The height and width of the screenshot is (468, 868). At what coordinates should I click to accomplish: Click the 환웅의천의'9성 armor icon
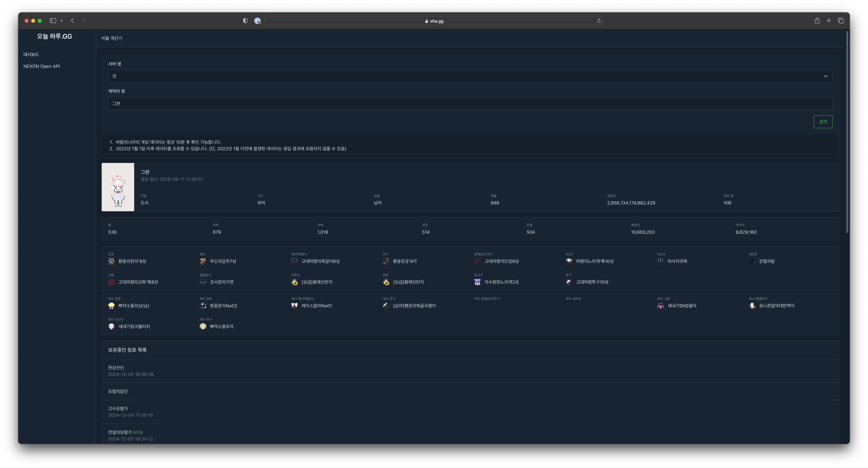[x=111, y=261]
